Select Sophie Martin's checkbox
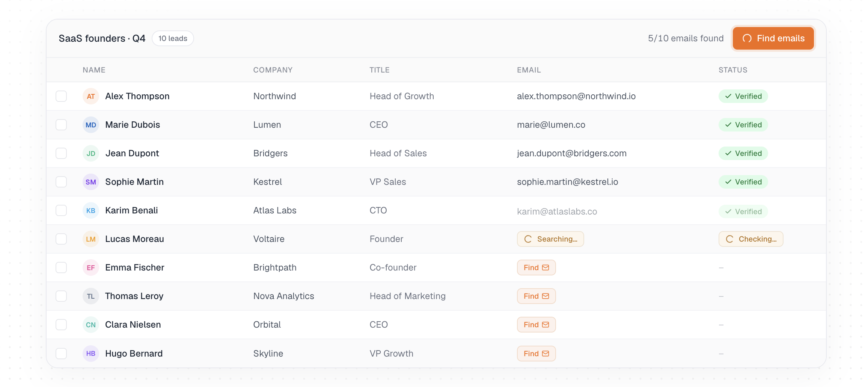 [61, 182]
